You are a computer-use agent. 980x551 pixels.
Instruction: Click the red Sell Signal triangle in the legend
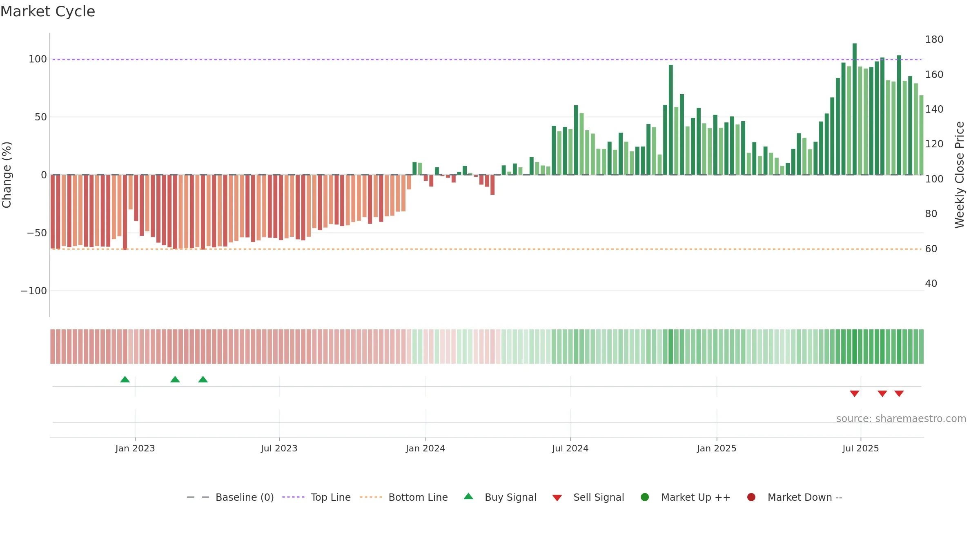coord(557,498)
